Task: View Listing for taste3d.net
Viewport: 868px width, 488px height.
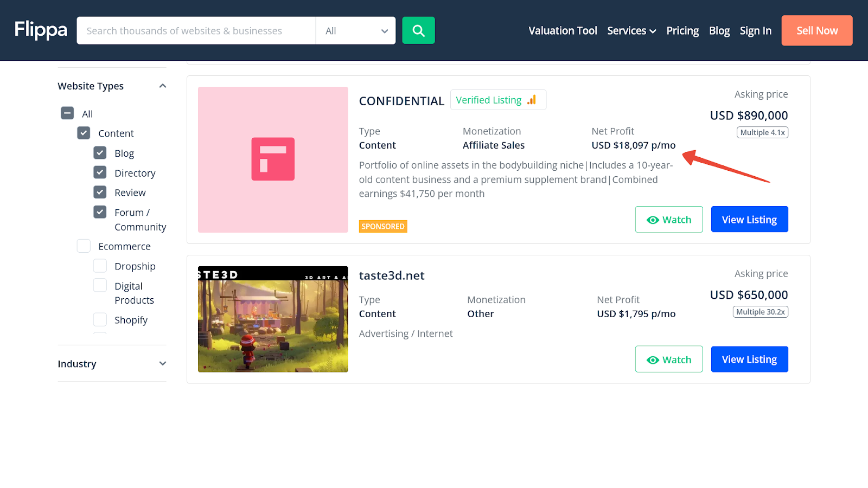Action: point(750,359)
